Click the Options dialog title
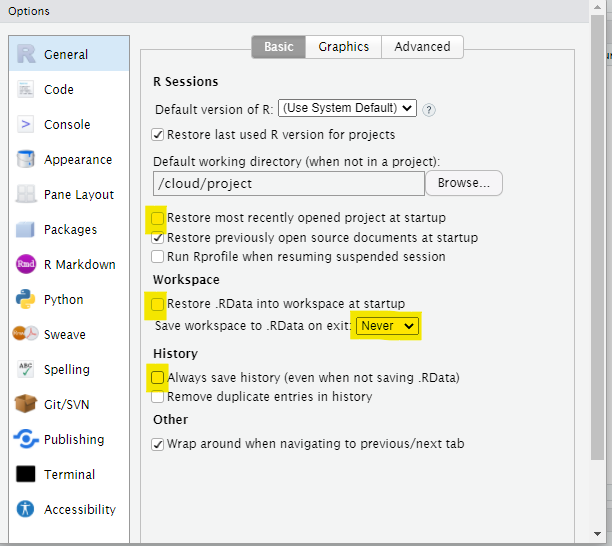This screenshot has width=612, height=546. pos(29,11)
